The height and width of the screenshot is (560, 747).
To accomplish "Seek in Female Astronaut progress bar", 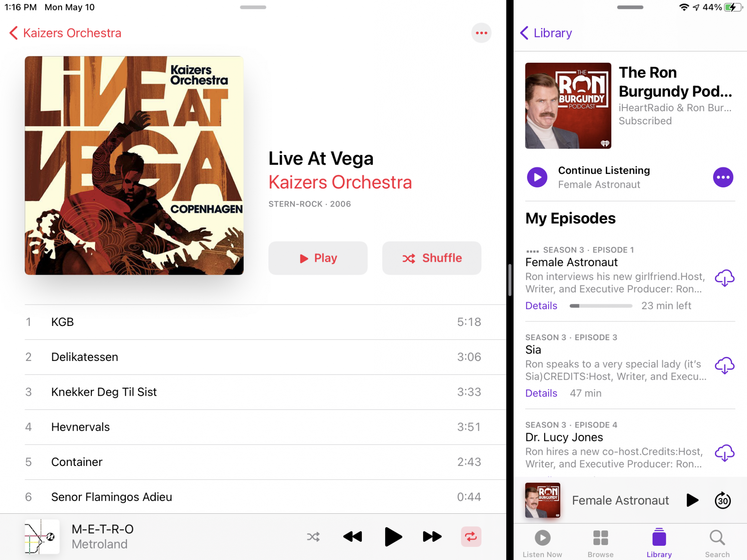I will (601, 306).
